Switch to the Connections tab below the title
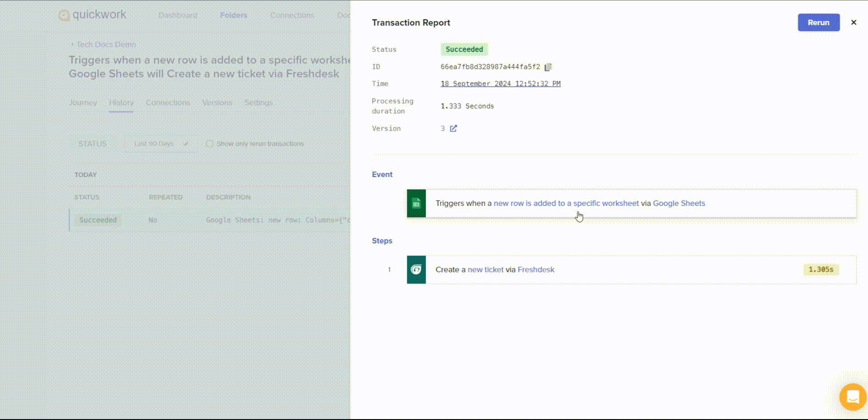The image size is (868, 420). pyautogui.click(x=168, y=103)
